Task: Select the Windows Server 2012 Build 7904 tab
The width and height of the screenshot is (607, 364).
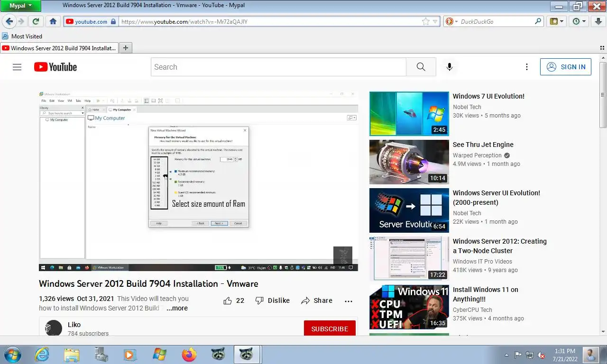Action: point(59,48)
